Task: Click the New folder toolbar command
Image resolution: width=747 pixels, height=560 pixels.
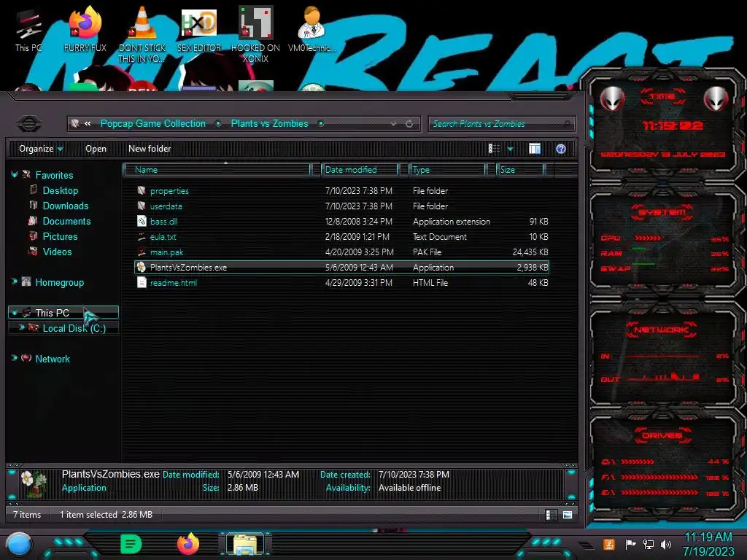Action: (x=150, y=149)
